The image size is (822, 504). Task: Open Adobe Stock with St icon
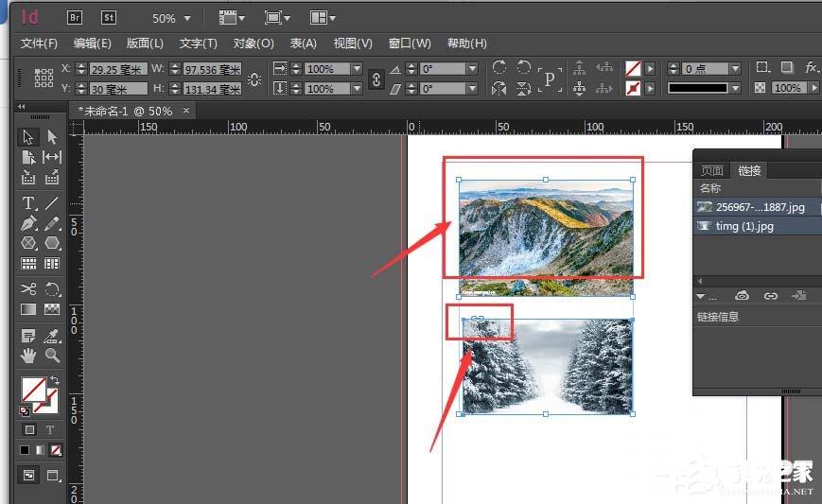(109, 18)
